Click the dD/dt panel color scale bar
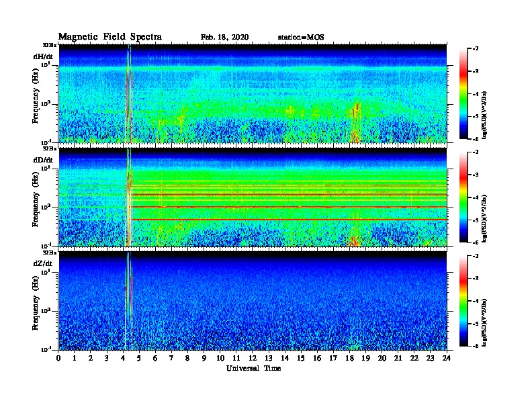This screenshot has width=532, height=411. tap(463, 197)
